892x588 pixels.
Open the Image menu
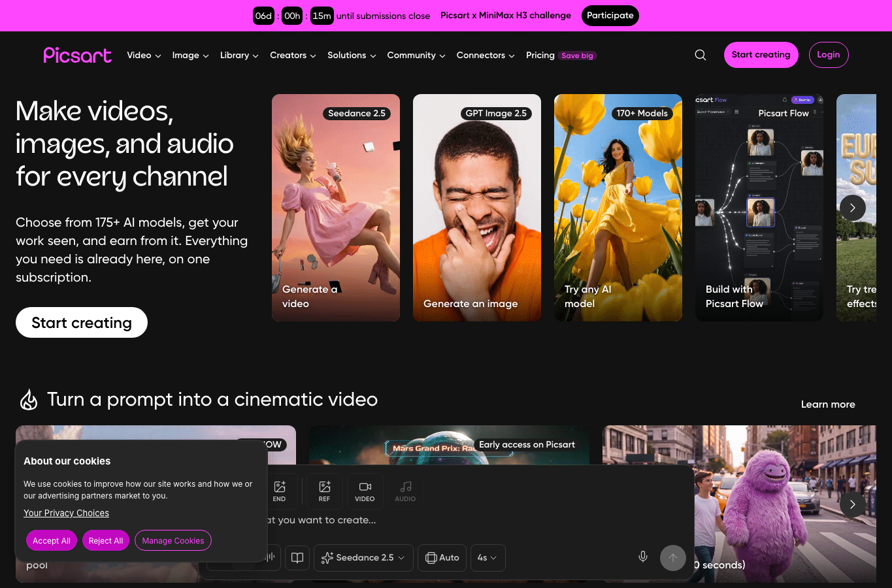[190, 56]
